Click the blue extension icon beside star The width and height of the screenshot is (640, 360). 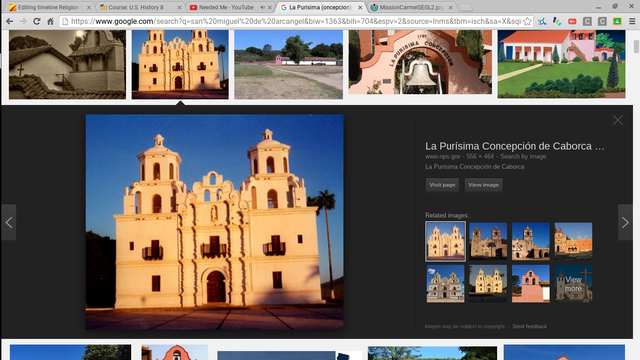[542, 21]
